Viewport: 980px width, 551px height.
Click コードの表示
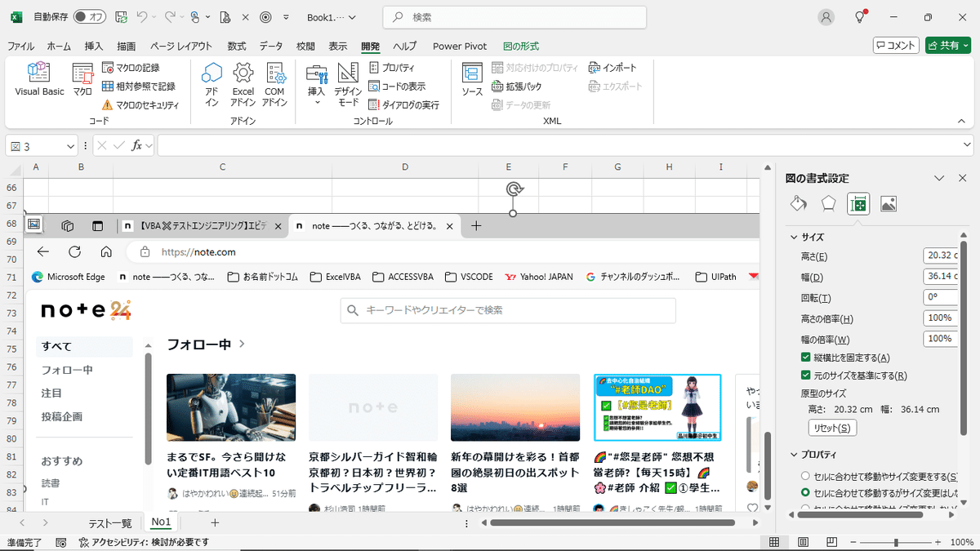click(x=397, y=87)
